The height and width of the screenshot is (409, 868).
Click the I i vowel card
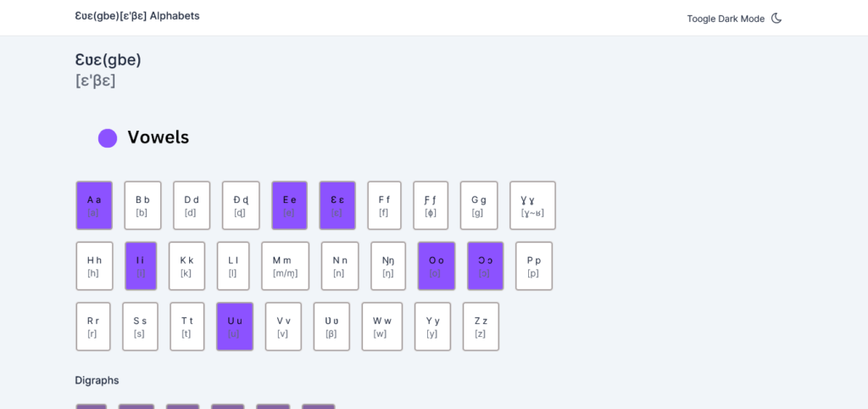pyautogui.click(x=141, y=266)
